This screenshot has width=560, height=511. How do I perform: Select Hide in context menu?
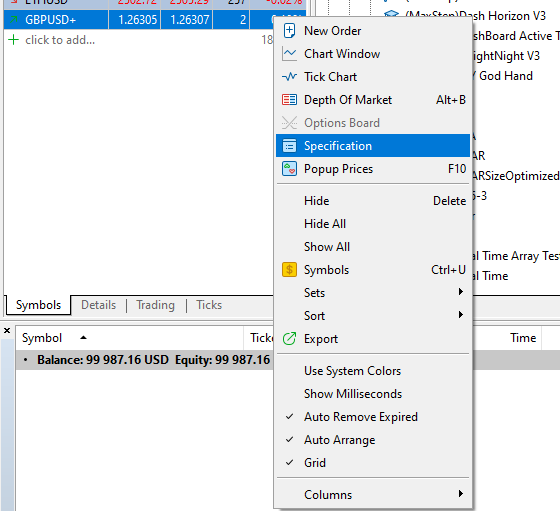click(x=372, y=201)
